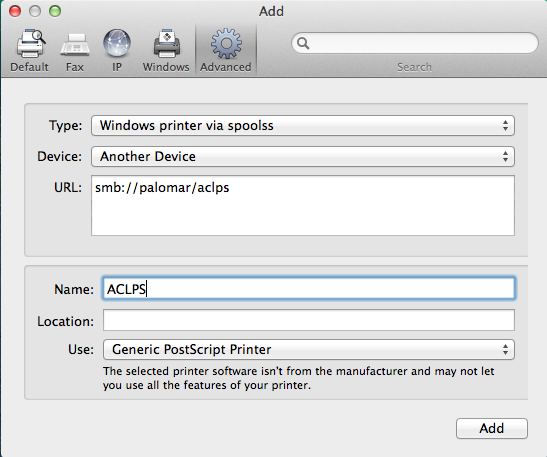
Task: Select the Default printer browser icon
Action: (31, 43)
